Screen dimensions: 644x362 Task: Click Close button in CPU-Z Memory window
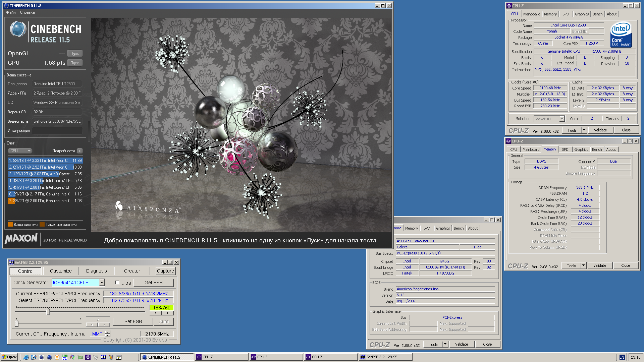tap(626, 265)
